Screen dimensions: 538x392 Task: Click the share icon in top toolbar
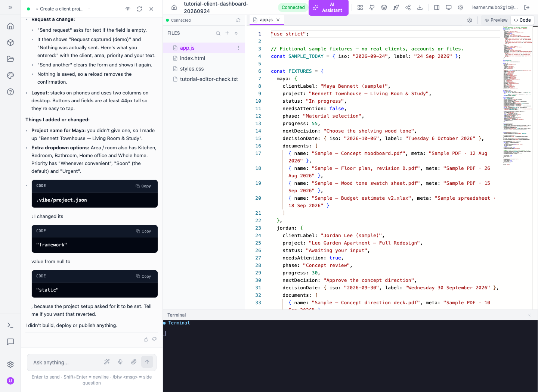click(408, 7)
